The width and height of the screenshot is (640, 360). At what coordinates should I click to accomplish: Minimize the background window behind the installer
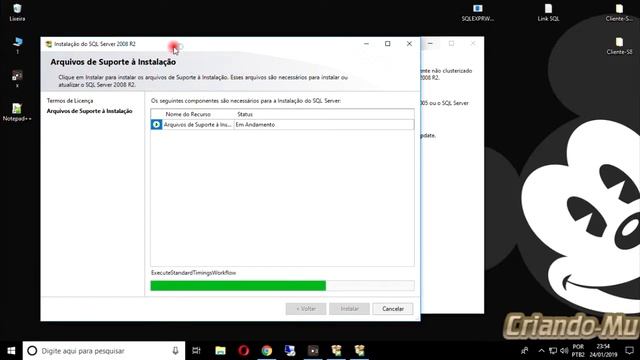(430, 43)
